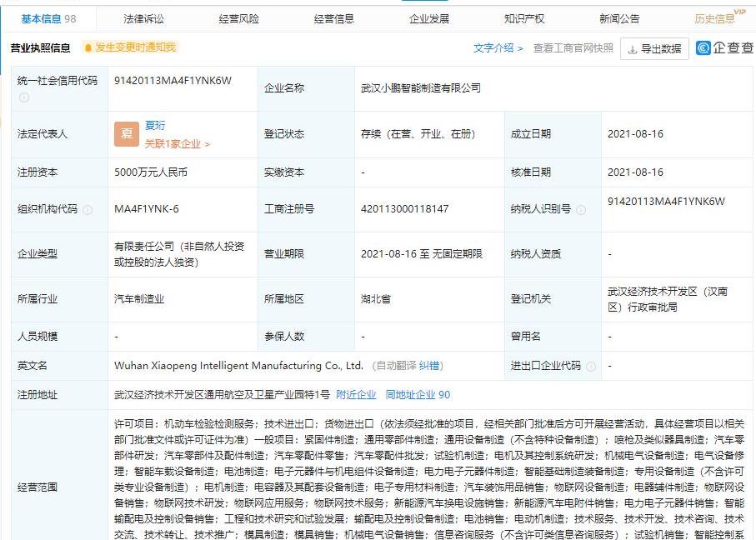The image size is (756, 540).
Task: Click the 纳税人资质 label
Action: coord(536,254)
